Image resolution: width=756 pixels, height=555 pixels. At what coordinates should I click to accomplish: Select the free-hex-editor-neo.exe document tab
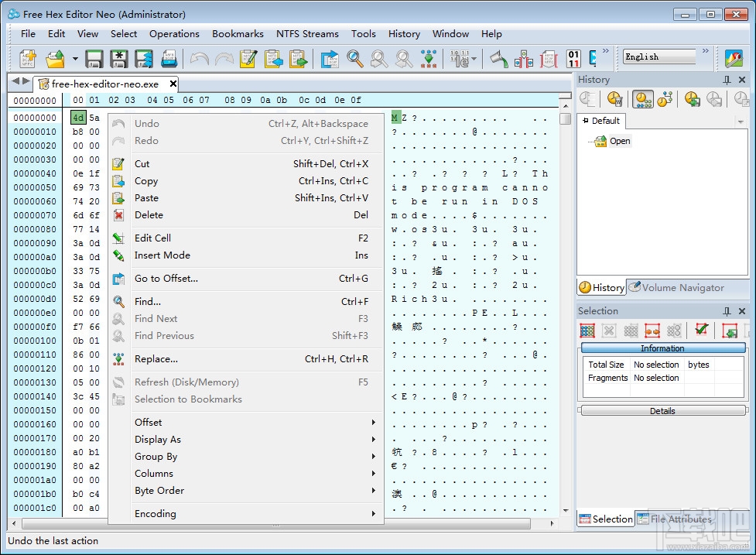click(105, 84)
